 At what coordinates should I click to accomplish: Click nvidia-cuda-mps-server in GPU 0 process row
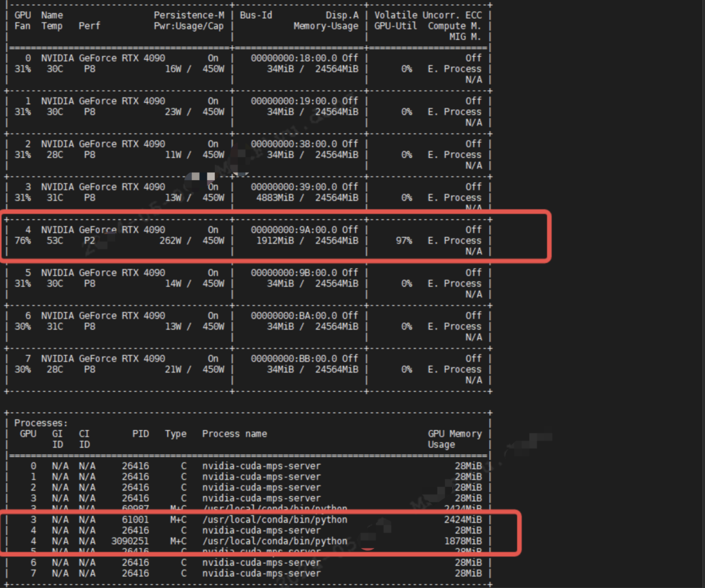261,467
